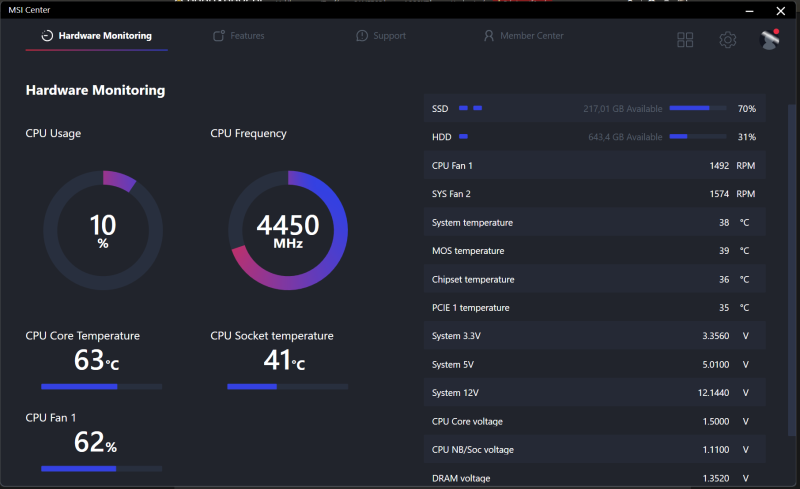Click the System temperature row
This screenshot has height=489, width=800.
point(594,223)
